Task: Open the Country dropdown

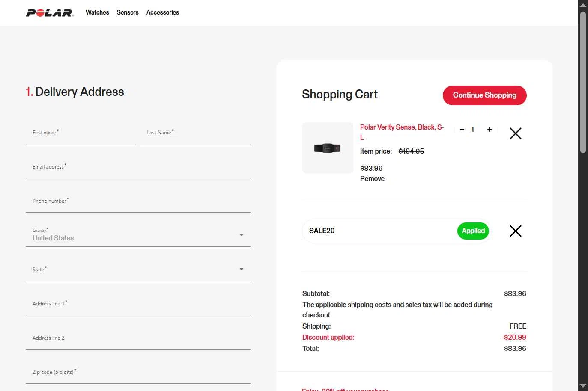Action: (138, 236)
